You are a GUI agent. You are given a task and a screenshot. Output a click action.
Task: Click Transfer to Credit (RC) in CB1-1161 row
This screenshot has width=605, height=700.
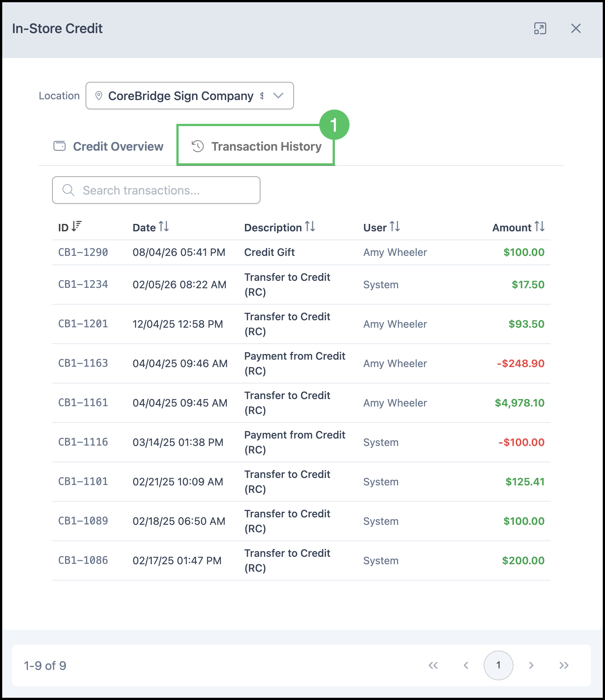click(x=287, y=403)
